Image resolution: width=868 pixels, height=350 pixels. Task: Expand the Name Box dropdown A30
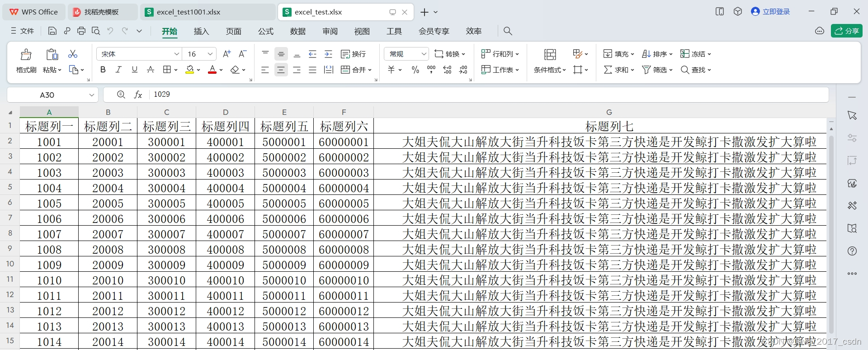92,95
